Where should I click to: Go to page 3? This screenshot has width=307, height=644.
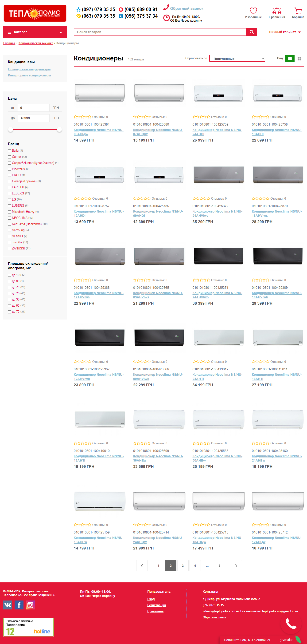click(183, 565)
